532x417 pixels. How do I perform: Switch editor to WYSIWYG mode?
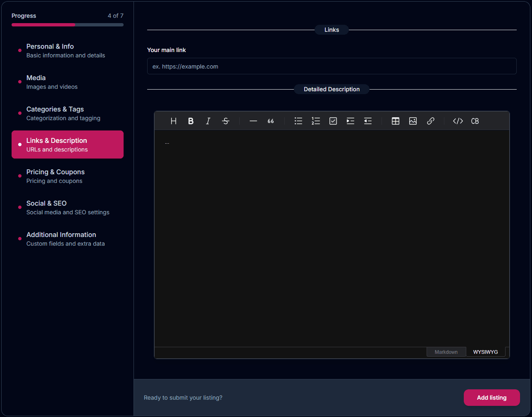(x=485, y=352)
